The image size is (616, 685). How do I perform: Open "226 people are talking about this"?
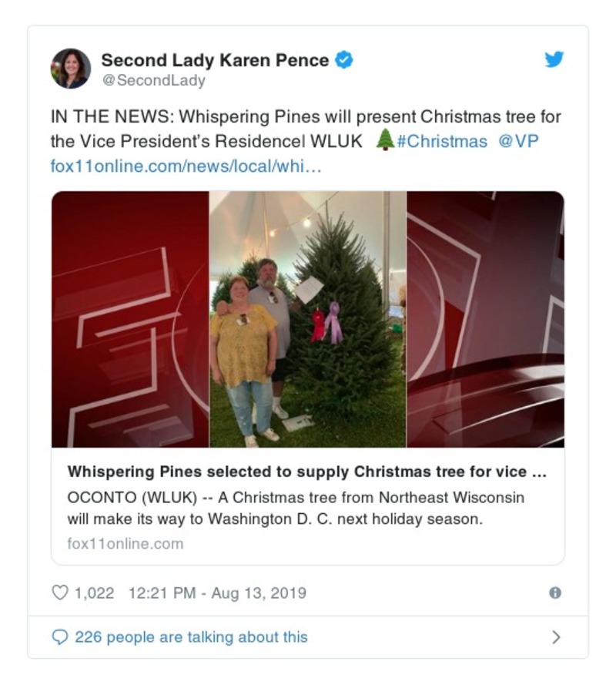click(191, 637)
